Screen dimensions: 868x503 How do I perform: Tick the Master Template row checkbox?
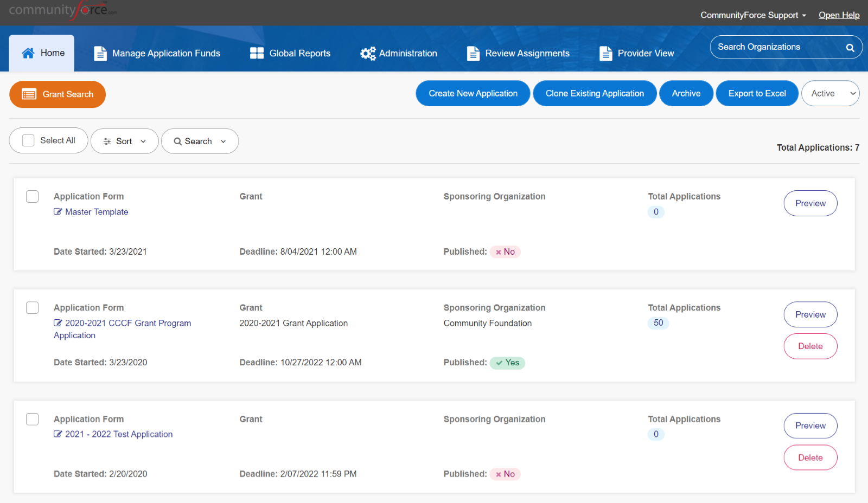33,196
